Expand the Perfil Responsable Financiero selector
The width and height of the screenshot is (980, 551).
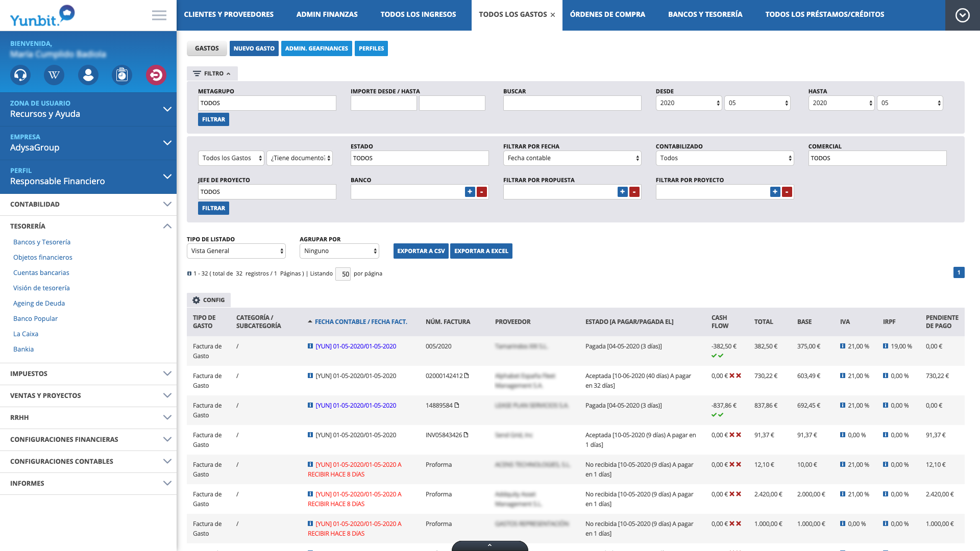(x=88, y=177)
